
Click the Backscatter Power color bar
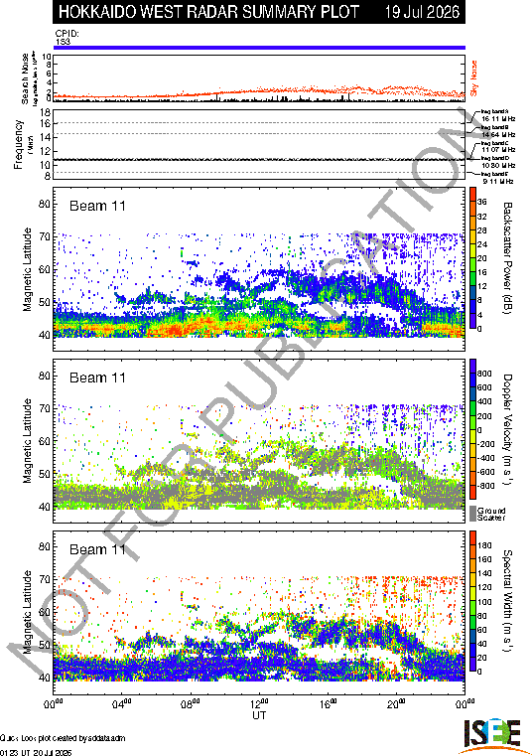coord(472,258)
